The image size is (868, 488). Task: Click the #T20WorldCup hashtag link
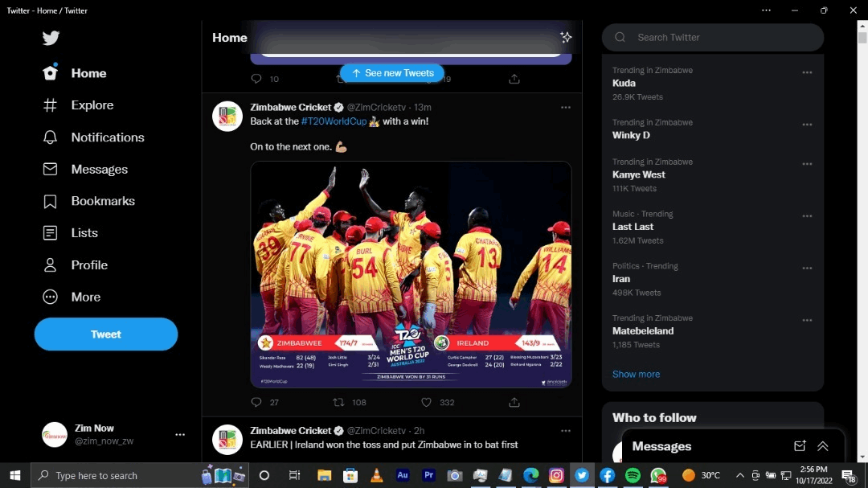pos(334,121)
